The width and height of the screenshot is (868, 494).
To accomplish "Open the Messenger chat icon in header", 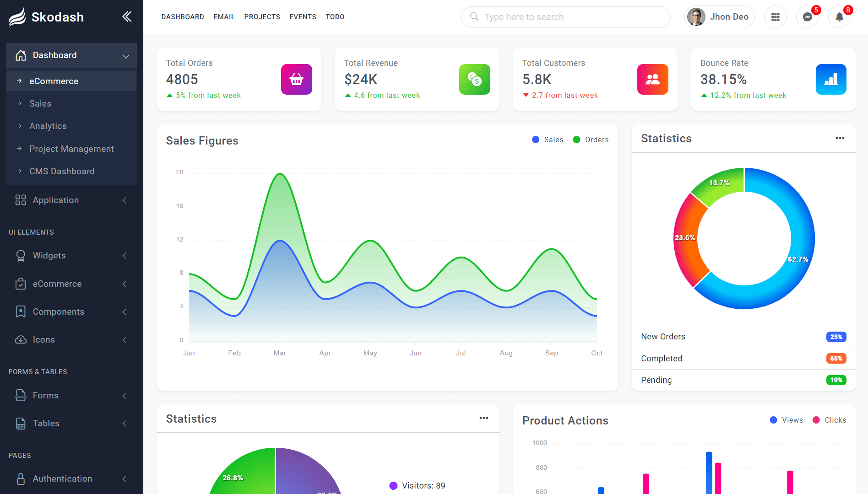I will (x=807, y=17).
